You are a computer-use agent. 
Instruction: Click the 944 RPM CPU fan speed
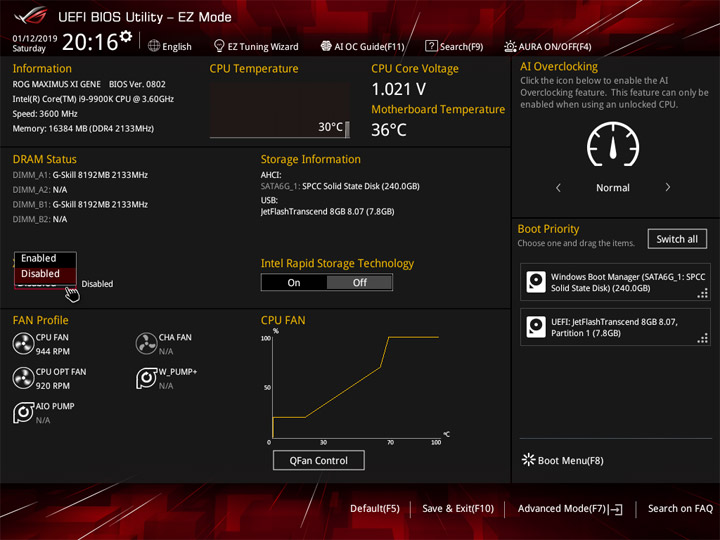53,351
